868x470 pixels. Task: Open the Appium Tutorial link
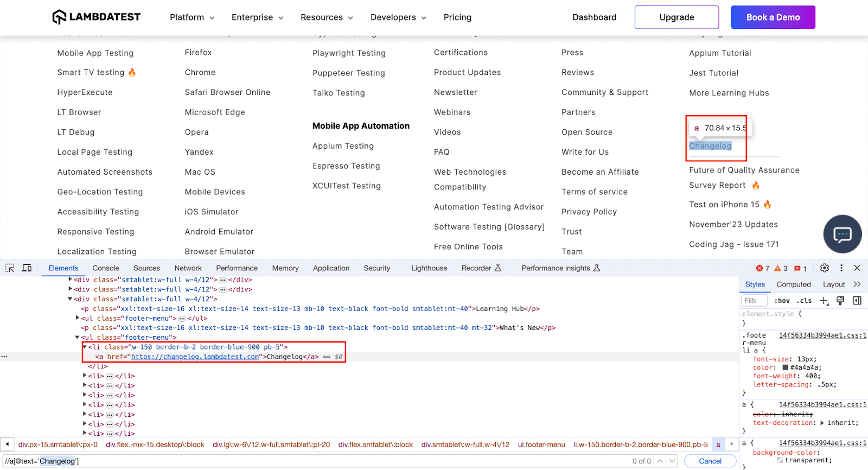click(x=720, y=53)
